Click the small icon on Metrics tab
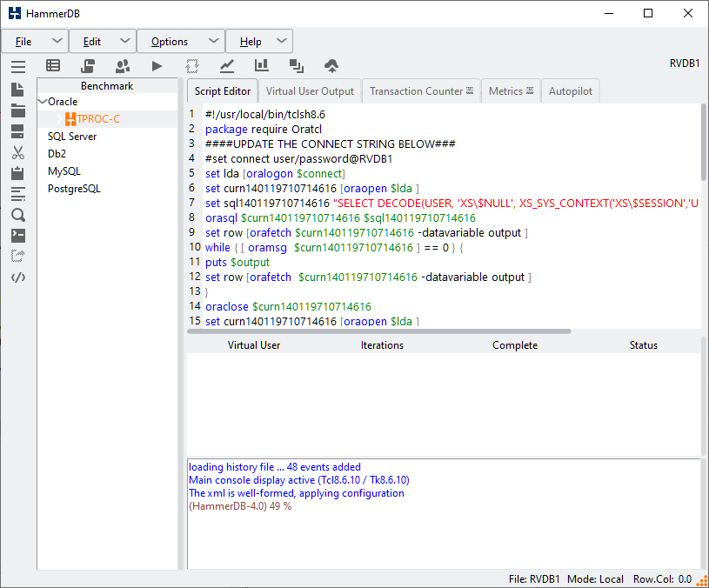The height and width of the screenshot is (588, 709). coord(530,90)
